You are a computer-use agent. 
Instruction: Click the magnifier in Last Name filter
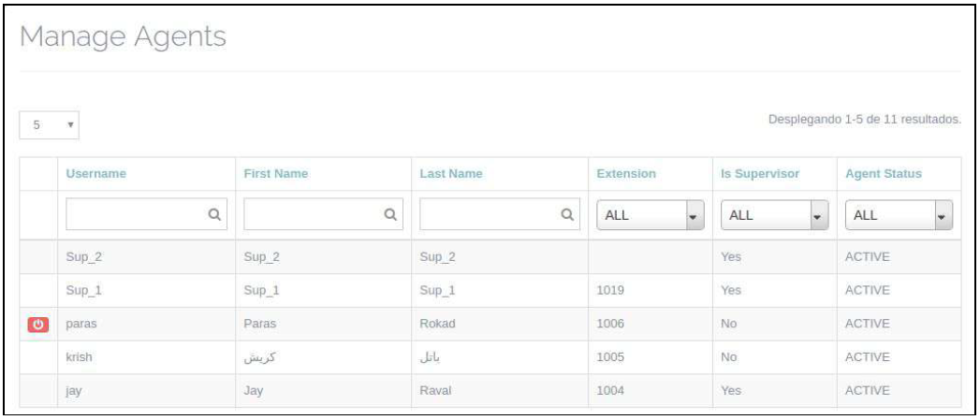pos(566,215)
